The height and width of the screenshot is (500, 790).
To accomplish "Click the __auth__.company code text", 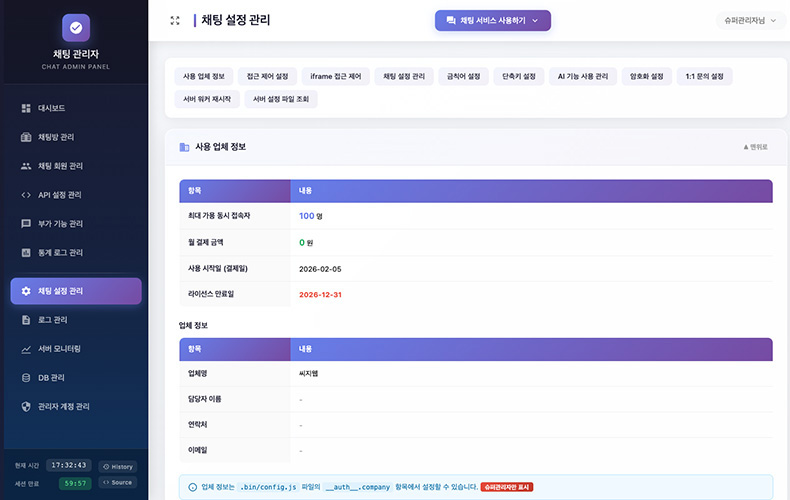I will pyautogui.click(x=357, y=487).
